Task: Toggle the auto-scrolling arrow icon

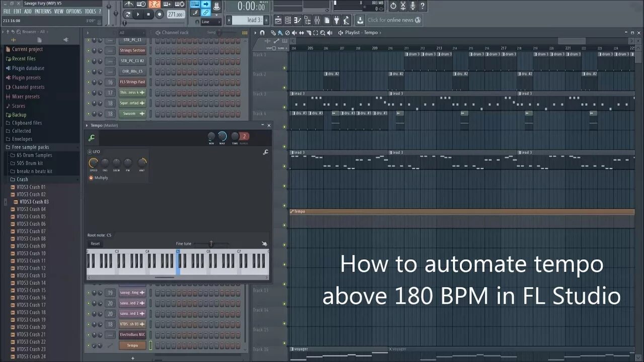Action: pos(206,5)
